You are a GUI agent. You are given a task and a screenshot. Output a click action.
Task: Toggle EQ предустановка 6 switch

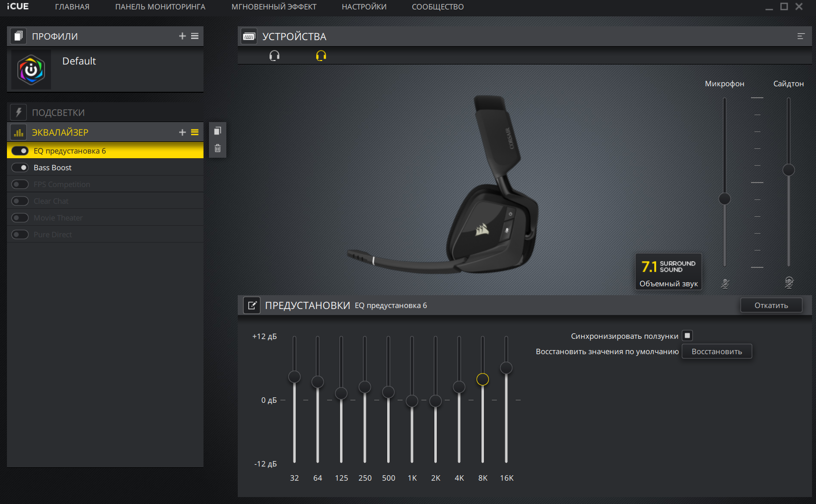[x=20, y=151]
